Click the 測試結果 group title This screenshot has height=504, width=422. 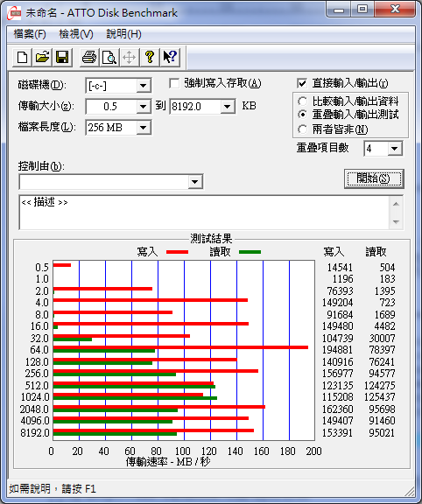coord(211,239)
